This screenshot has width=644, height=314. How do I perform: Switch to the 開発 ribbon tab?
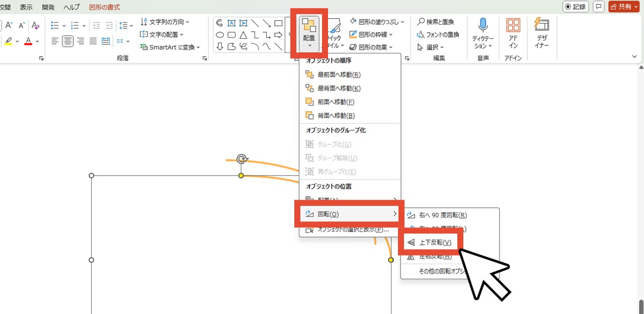point(48,7)
